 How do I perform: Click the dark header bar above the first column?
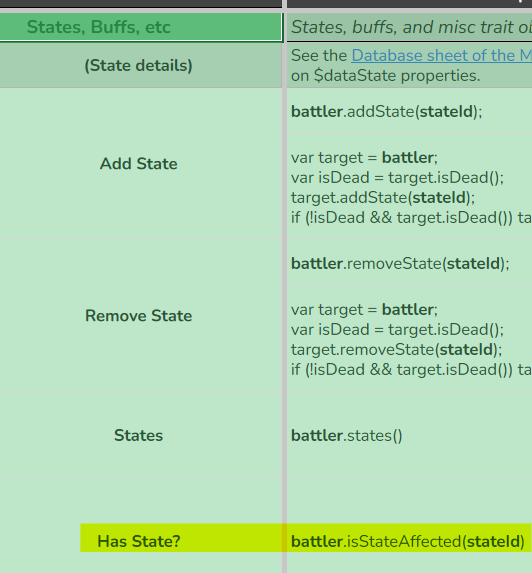click(141, 3)
